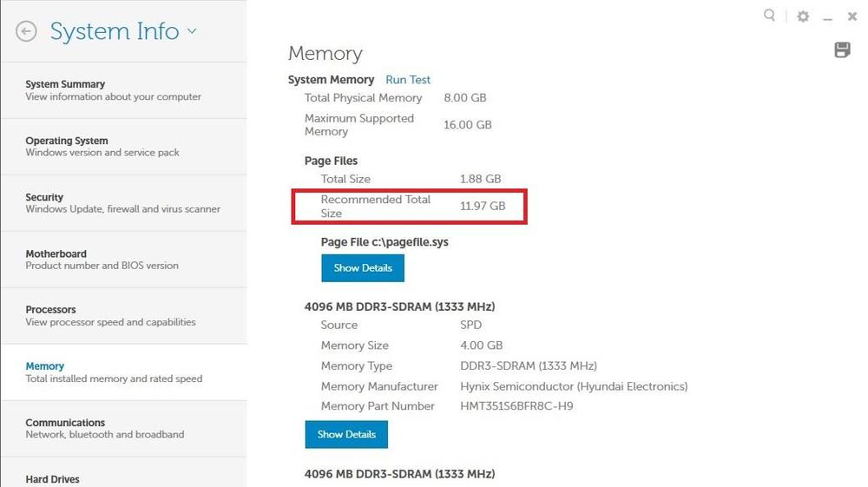Minimize the System Info window
The height and width of the screenshot is (487, 868).
828,17
